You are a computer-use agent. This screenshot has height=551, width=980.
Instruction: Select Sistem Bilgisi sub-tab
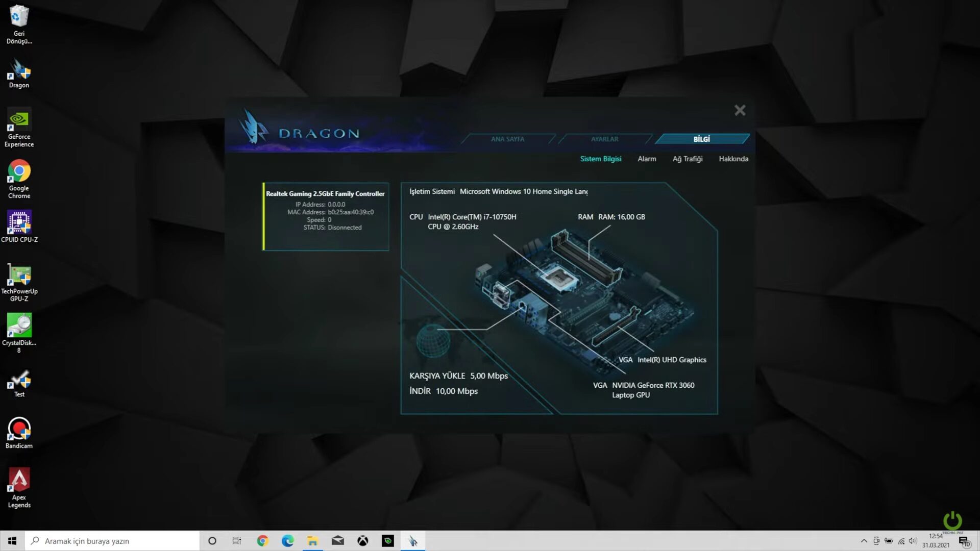(x=600, y=159)
